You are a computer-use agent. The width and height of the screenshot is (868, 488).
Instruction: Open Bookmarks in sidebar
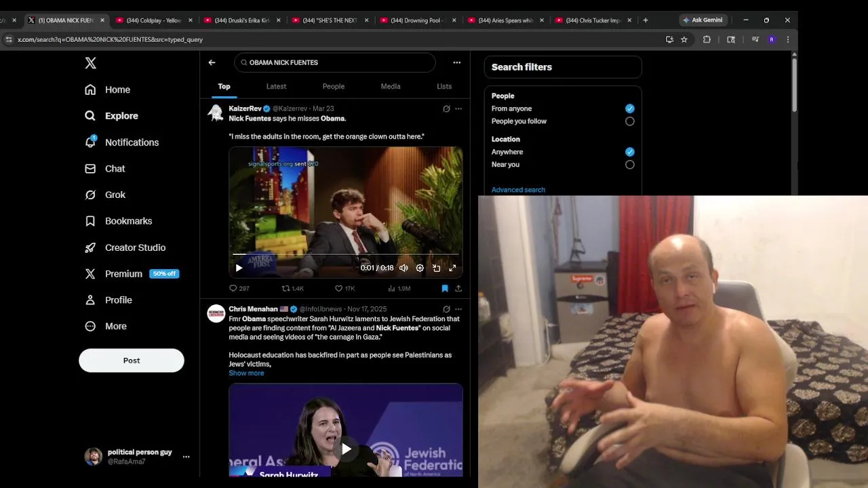tap(118, 221)
